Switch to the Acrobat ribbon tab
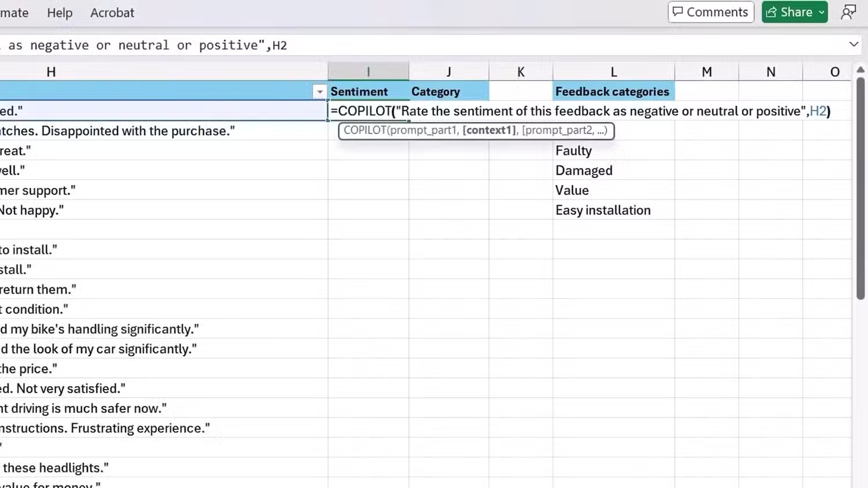 click(112, 13)
